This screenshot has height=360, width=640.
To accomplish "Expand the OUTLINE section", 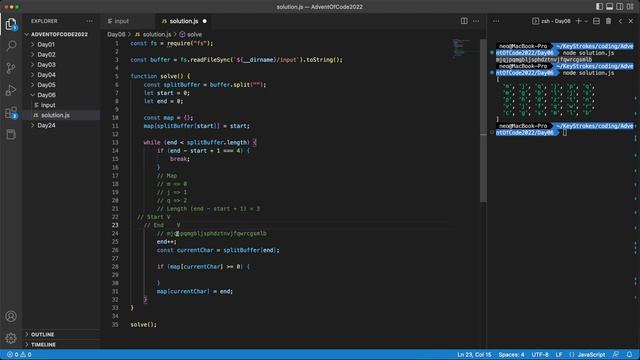I will point(61,334).
